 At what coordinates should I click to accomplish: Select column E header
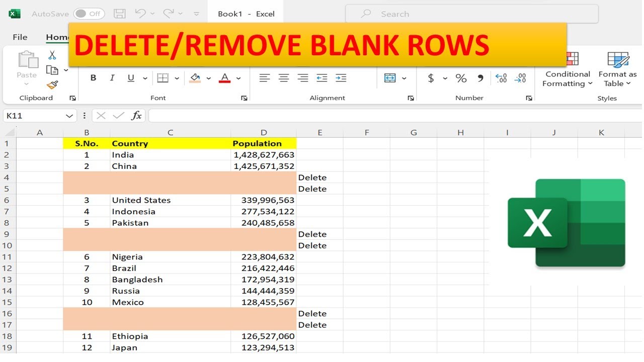pyautogui.click(x=320, y=132)
